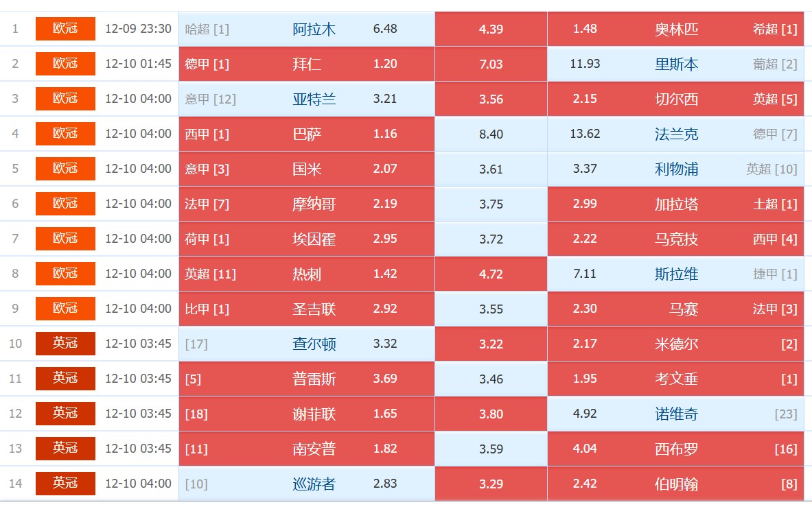Viewport: 812px width, 509px height.
Task: Click the 诺维奇 team name
Action: [676, 414]
